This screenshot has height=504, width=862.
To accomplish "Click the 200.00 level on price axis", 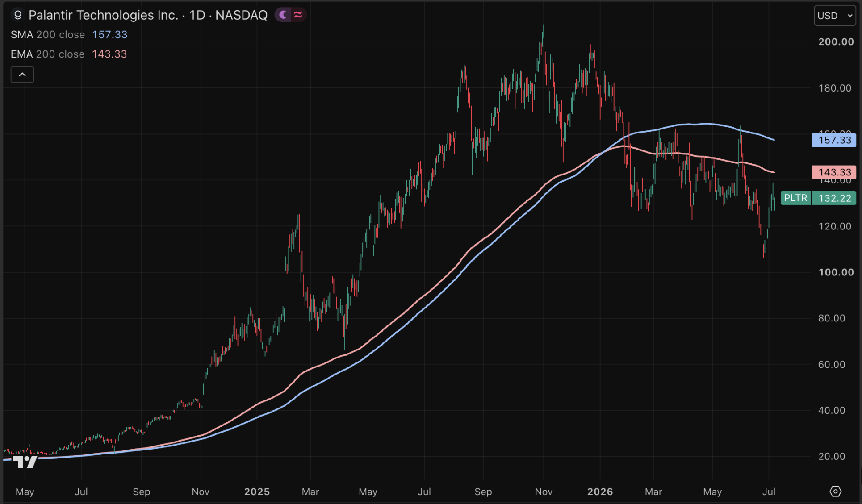I will (x=836, y=42).
